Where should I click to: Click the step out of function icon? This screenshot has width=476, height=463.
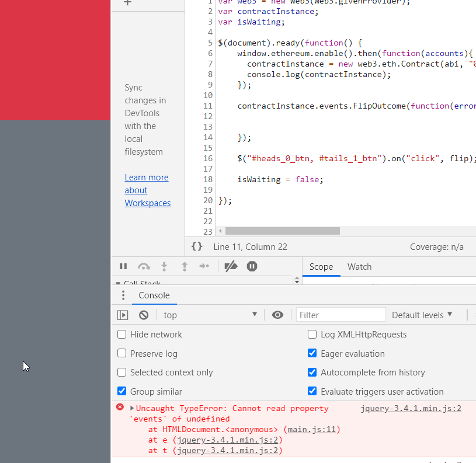coord(185,266)
